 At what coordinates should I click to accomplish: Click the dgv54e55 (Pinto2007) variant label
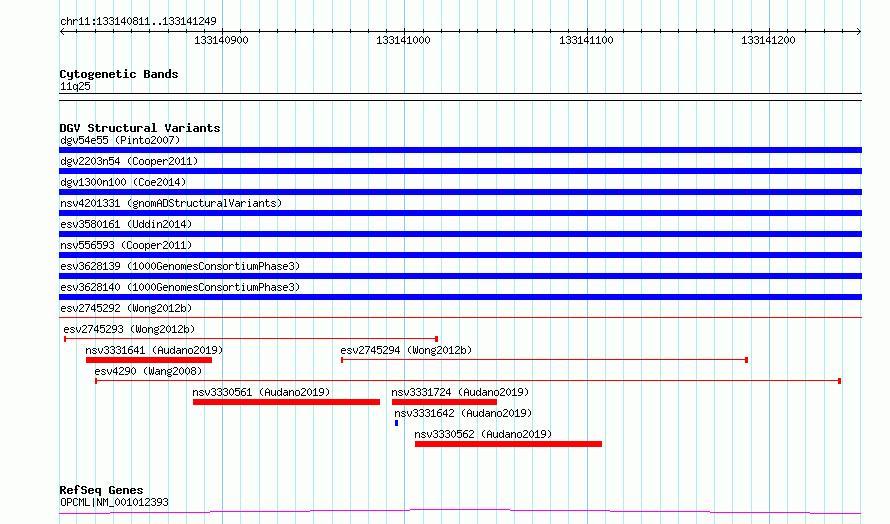(x=120, y=140)
